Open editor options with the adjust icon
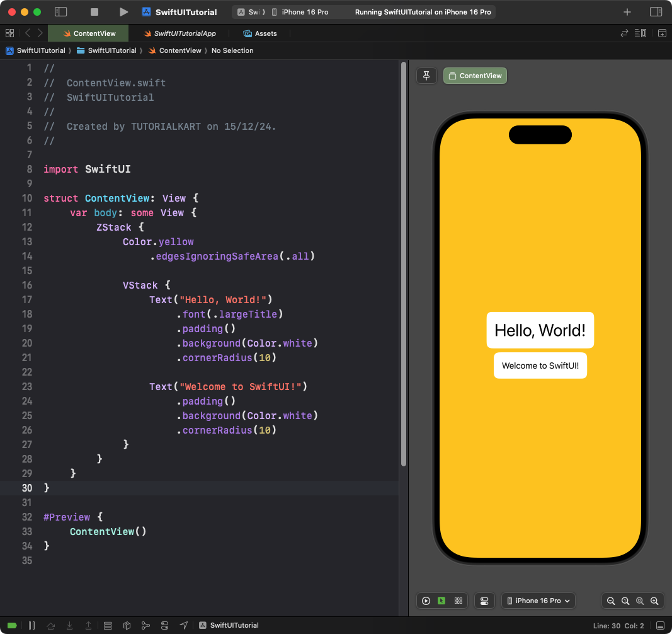 [640, 33]
